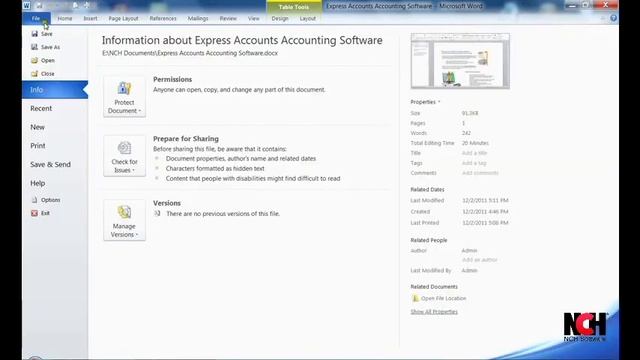The image size is (640, 360).
Task: Click the Last Modified date value
Action: point(485,200)
